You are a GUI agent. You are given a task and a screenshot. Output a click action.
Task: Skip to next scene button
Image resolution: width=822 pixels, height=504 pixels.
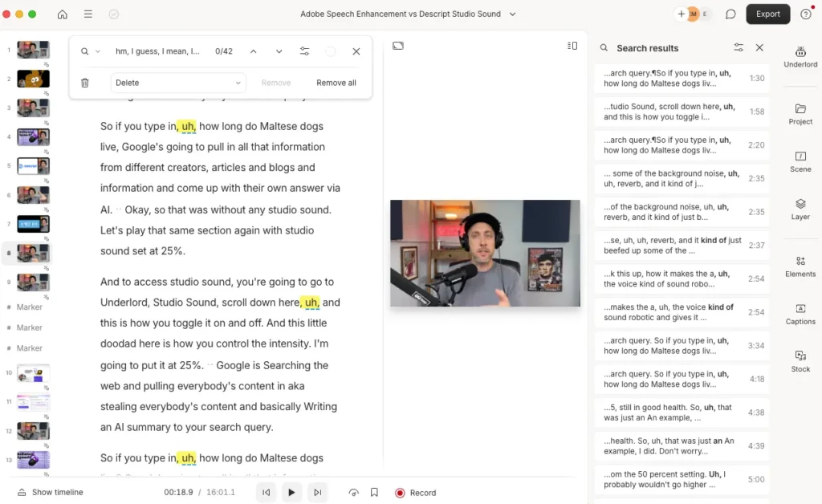(317, 493)
